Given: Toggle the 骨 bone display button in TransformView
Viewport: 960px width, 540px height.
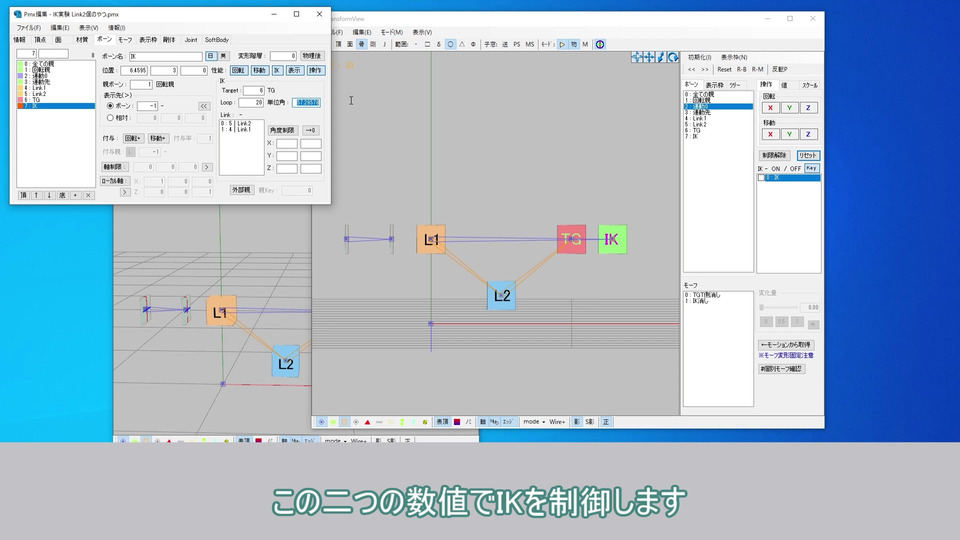Looking at the screenshot, I should click(x=361, y=44).
